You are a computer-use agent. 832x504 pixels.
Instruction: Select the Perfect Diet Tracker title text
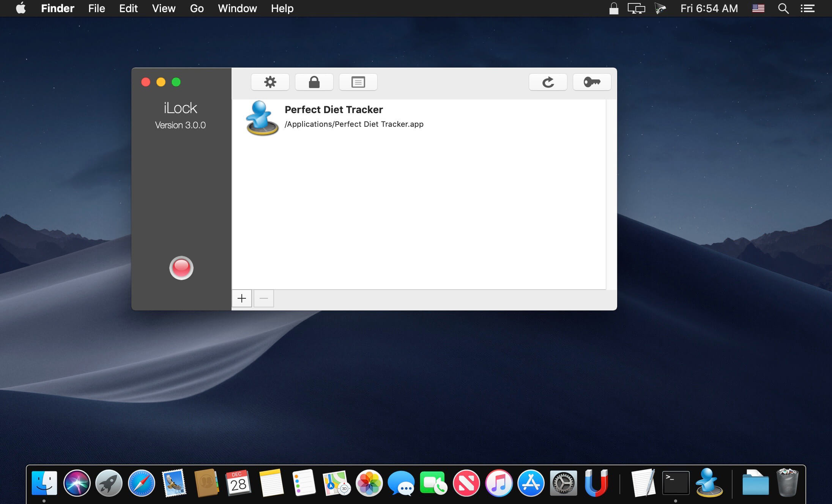[334, 110]
